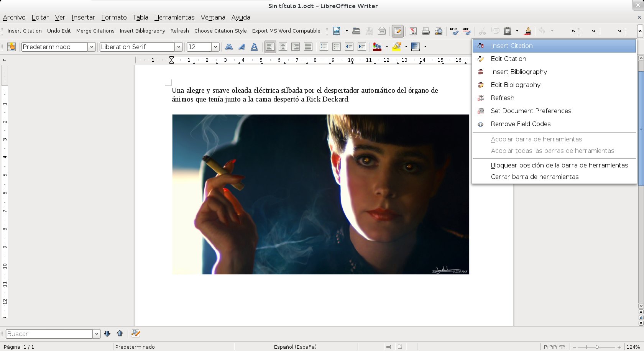Align paragraph right
This screenshot has height=351, width=644.
point(296,47)
